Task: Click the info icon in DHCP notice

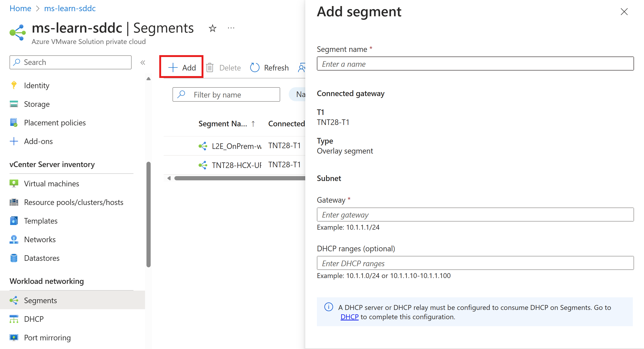Action: 329,307
